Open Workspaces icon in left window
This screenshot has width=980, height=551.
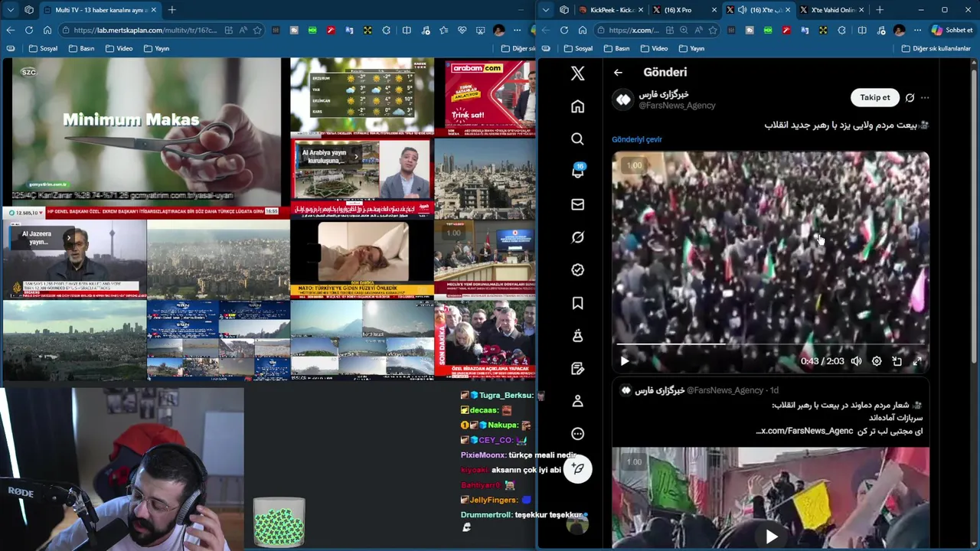28,10
